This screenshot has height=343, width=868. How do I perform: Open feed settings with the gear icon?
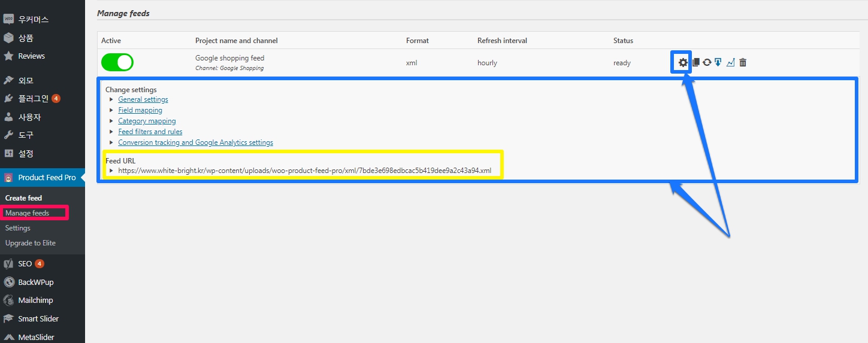pyautogui.click(x=682, y=62)
